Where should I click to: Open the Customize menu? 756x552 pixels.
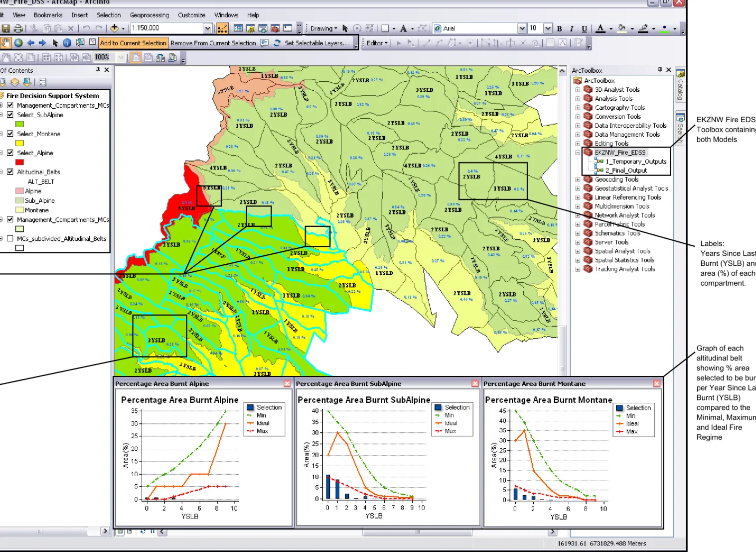coord(192,15)
